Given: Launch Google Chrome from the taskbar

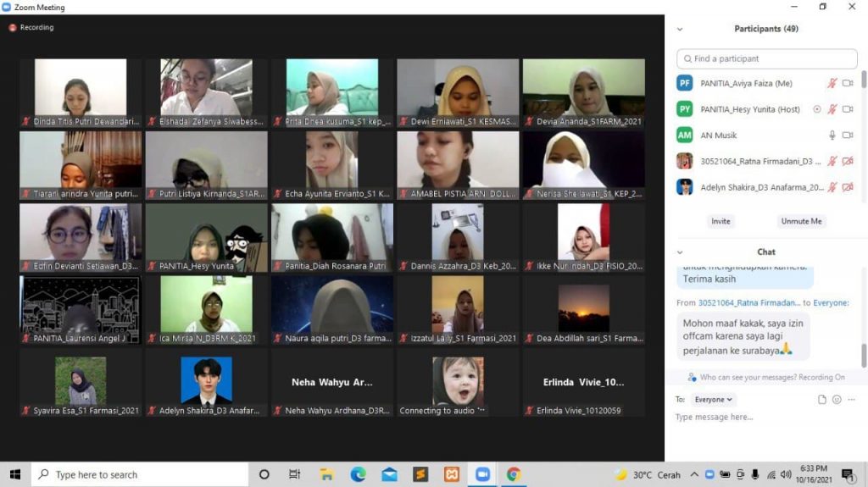Looking at the screenshot, I should (514, 474).
